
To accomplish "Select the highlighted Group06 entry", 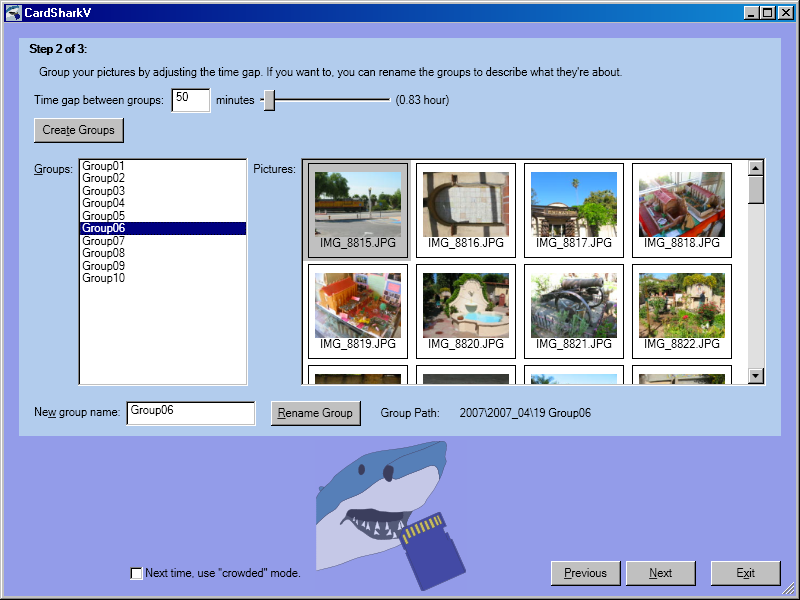I will 163,228.
